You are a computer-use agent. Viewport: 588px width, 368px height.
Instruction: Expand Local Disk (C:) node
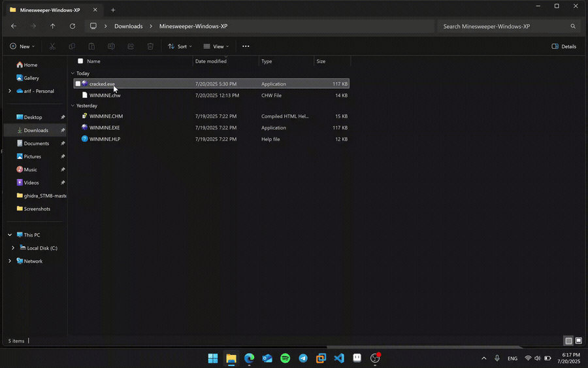click(13, 248)
